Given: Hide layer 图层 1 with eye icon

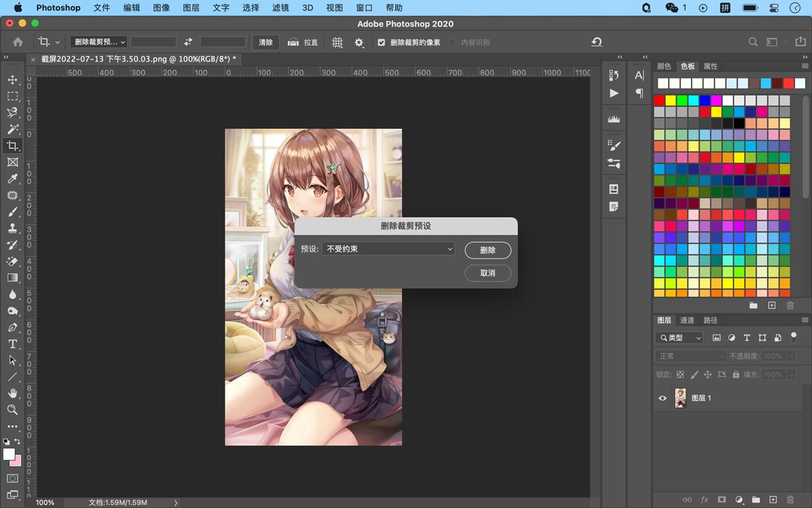Looking at the screenshot, I should [x=662, y=398].
